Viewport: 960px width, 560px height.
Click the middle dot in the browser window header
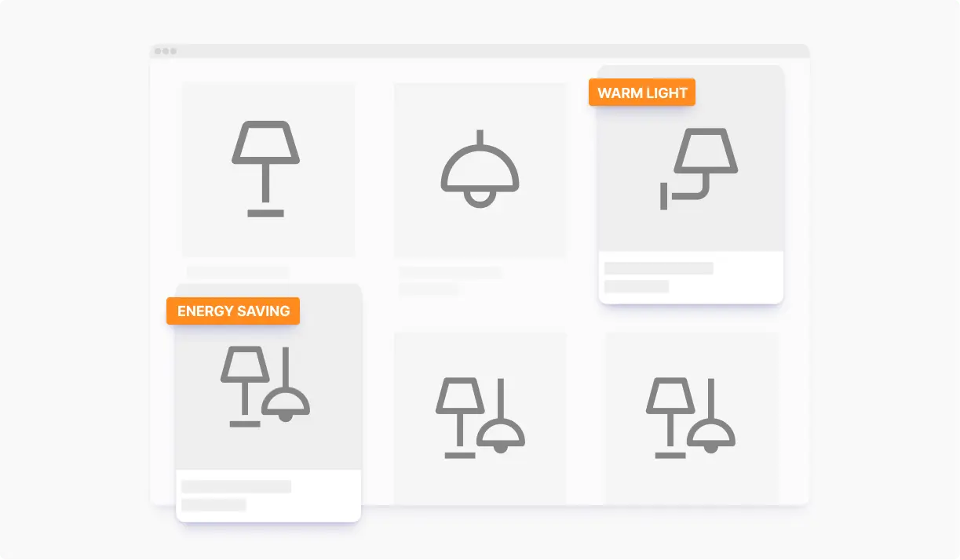pos(166,51)
